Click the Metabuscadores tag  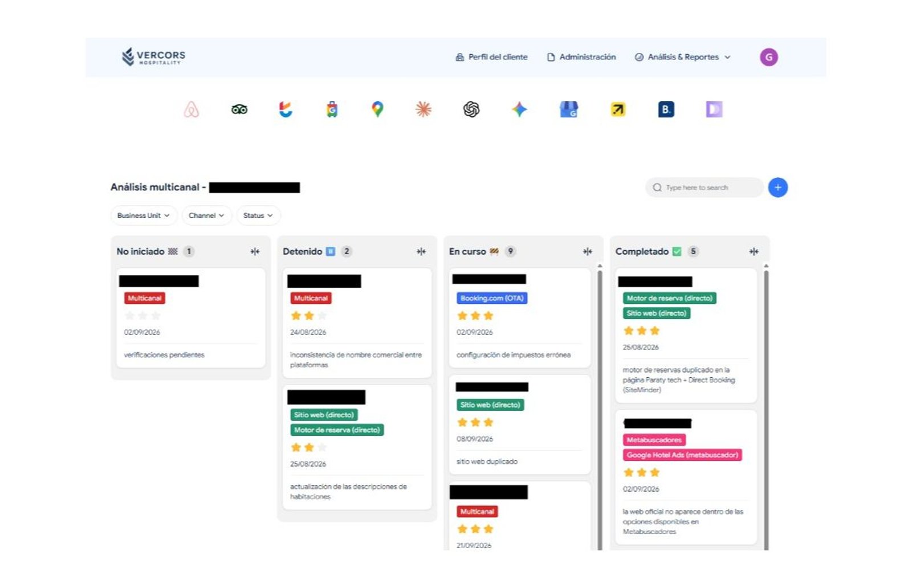pos(654,440)
